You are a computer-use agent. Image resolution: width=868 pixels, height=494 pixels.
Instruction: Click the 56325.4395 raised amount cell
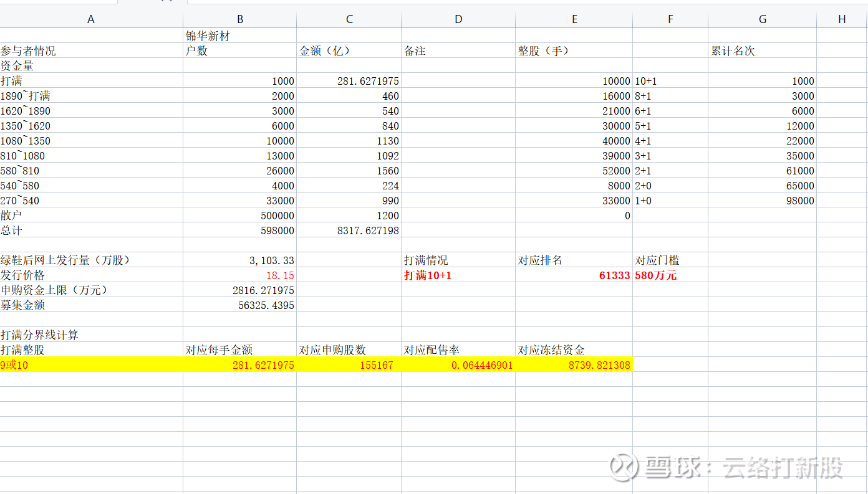point(239,305)
